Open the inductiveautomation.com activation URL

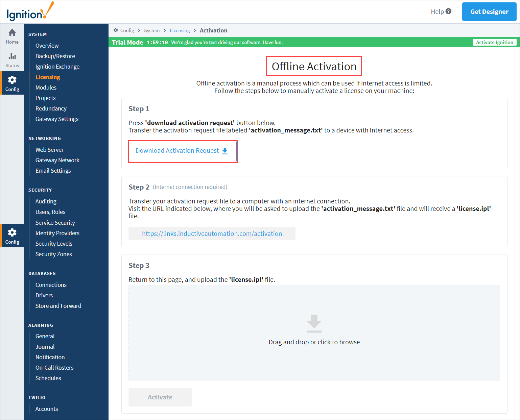click(212, 233)
